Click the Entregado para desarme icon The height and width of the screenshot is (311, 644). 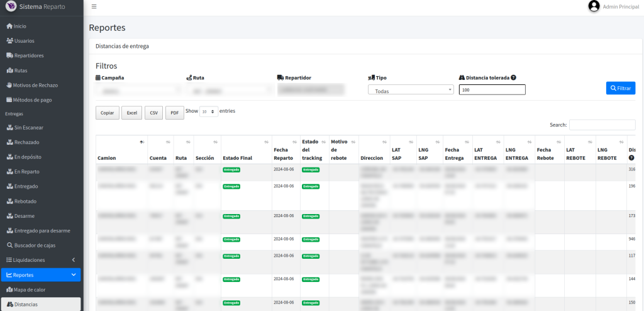pyautogui.click(x=10, y=231)
